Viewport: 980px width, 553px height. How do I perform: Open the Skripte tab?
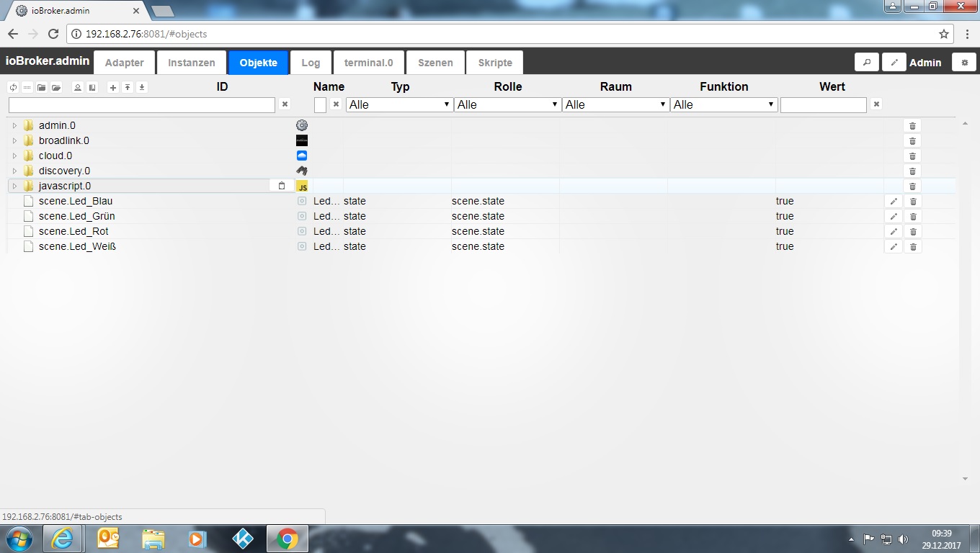(x=495, y=63)
